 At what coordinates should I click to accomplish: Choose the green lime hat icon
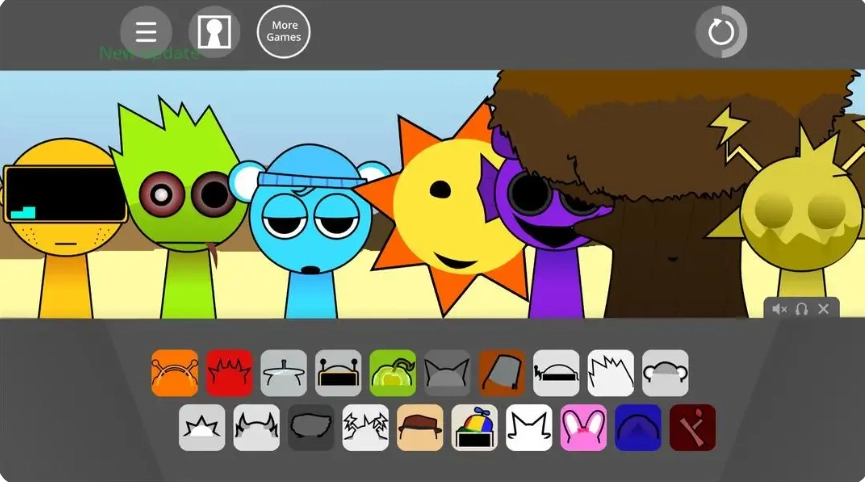click(x=392, y=373)
